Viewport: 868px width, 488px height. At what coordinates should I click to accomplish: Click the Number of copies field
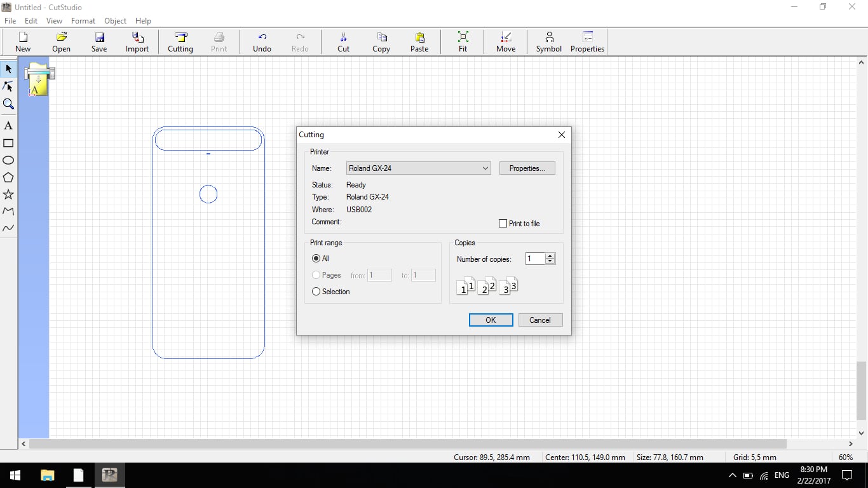[x=535, y=259]
